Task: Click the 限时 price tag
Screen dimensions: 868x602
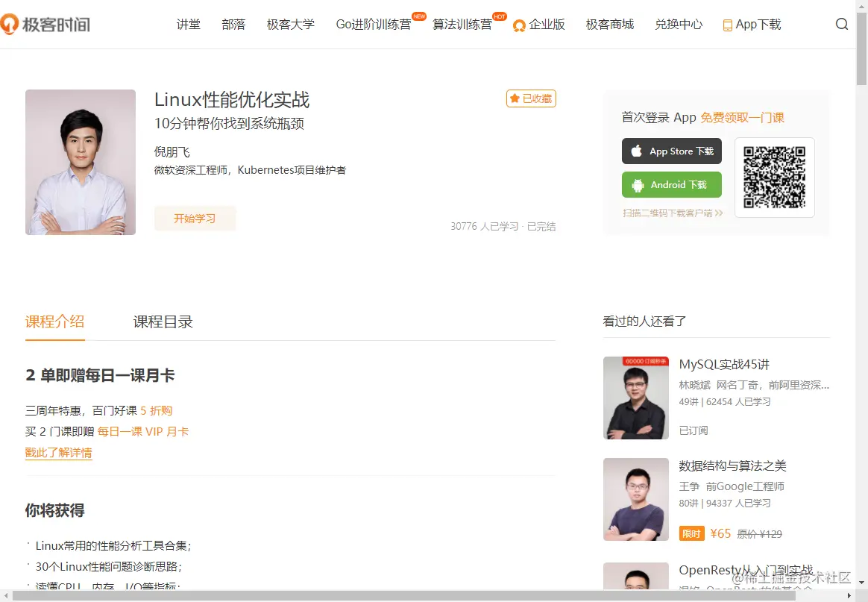Action: pos(691,534)
